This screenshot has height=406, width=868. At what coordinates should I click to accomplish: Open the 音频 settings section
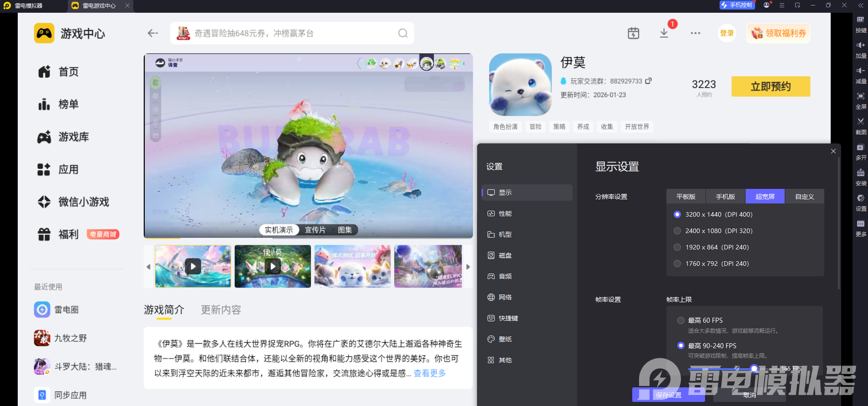tap(527, 276)
